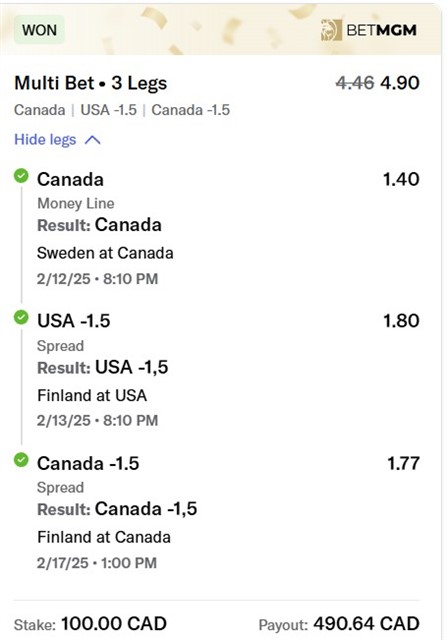The image size is (447, 640).
Task: Click the Hide legs link
Action: [45, 140]
